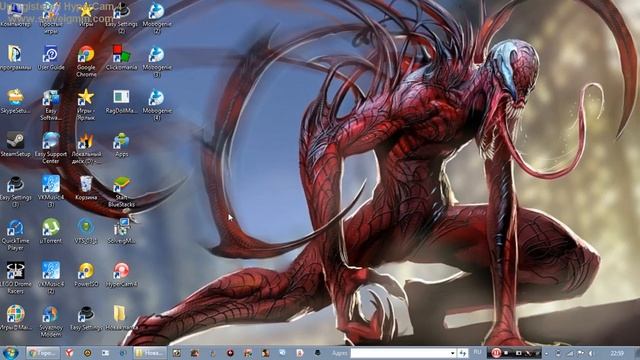Launch the uTorrent shortcut

point(51,231)
